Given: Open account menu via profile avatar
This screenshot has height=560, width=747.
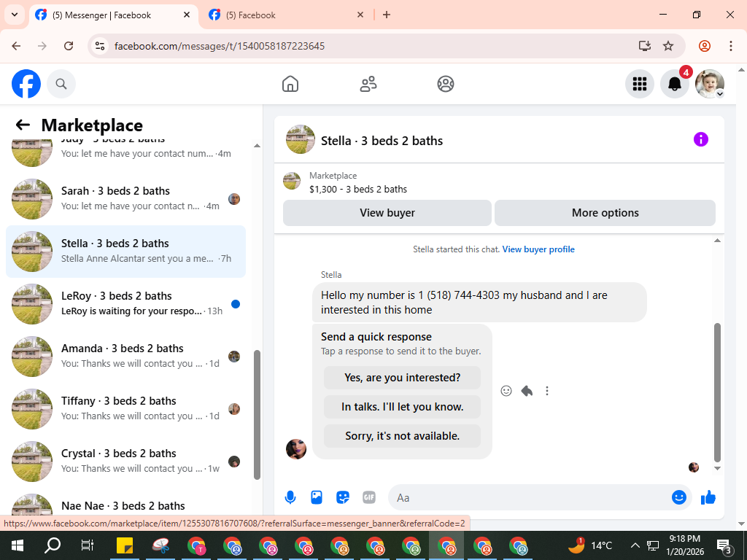Looking at the screenshot, I should 709,84.
